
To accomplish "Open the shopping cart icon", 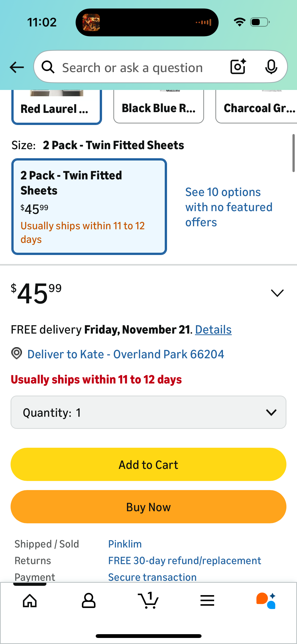I will point(148,601).
